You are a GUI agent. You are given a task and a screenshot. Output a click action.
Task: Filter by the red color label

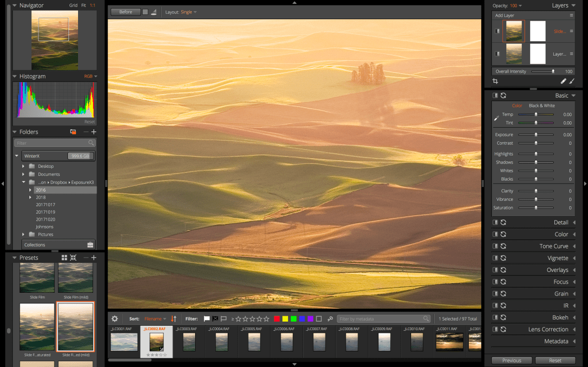tap(277, 319)
